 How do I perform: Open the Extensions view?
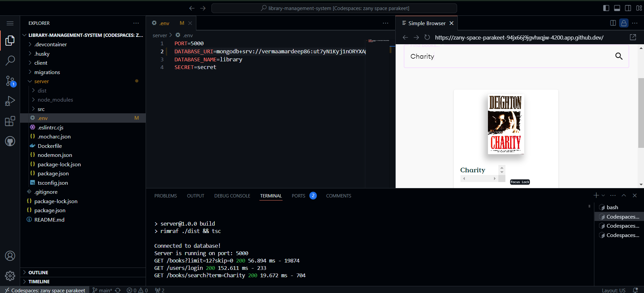point(10,121)
